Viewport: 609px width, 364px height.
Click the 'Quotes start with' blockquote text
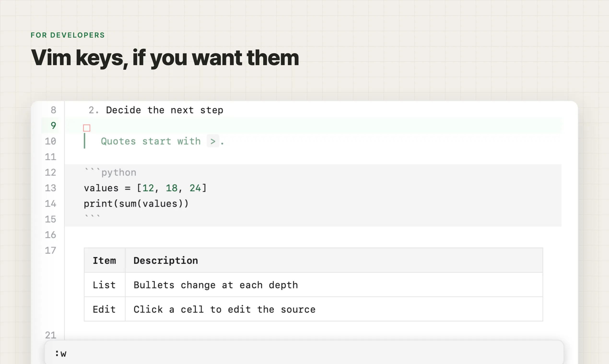tap(151, 141)
